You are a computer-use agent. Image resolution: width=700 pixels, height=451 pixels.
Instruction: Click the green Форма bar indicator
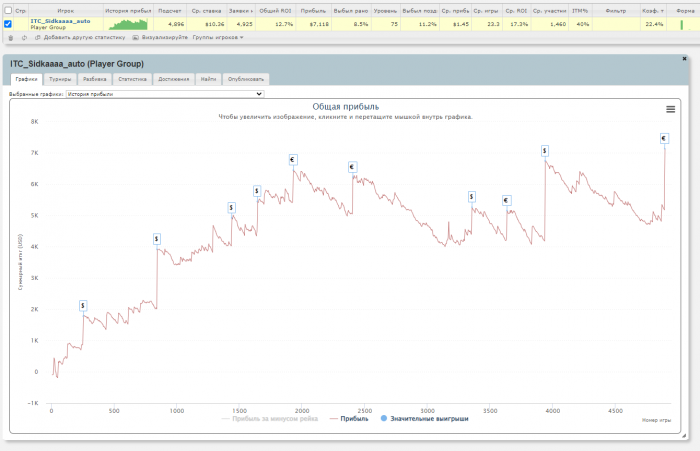[681, 25]
